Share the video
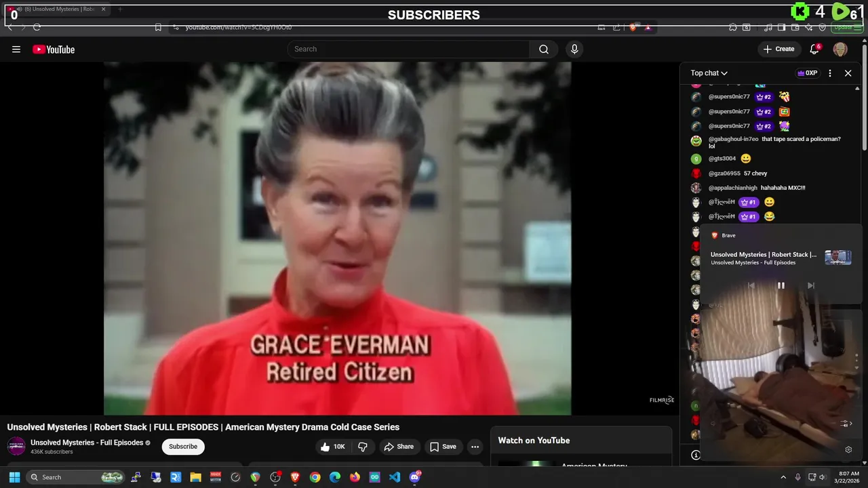Screen dimensions: 868x488 point(399,447)
